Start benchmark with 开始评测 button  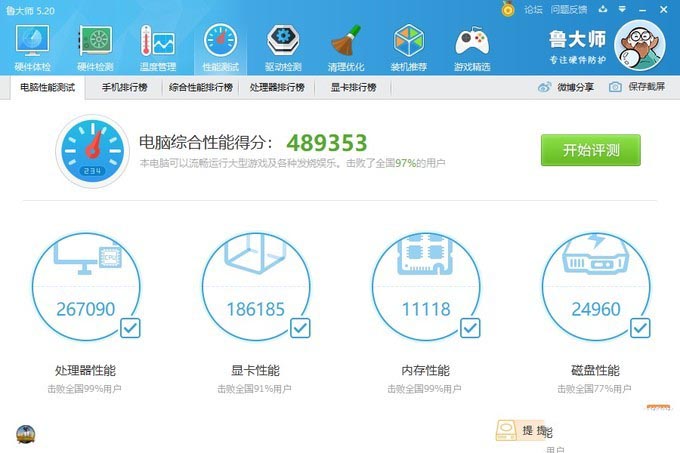(591, 150)
